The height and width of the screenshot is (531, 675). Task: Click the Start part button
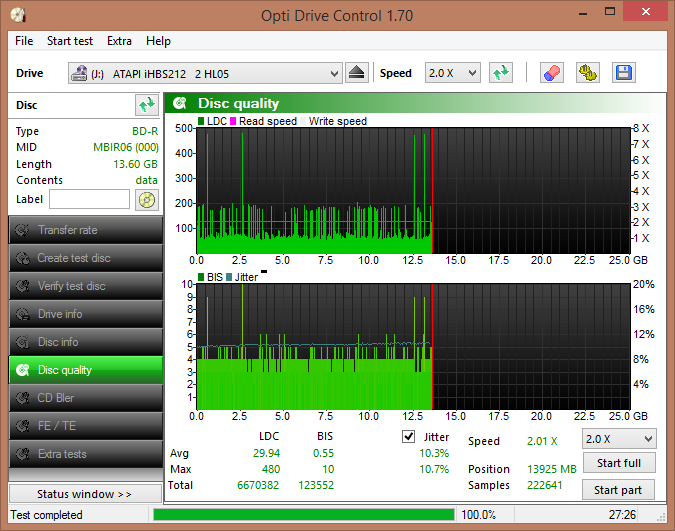pos(618,490)
